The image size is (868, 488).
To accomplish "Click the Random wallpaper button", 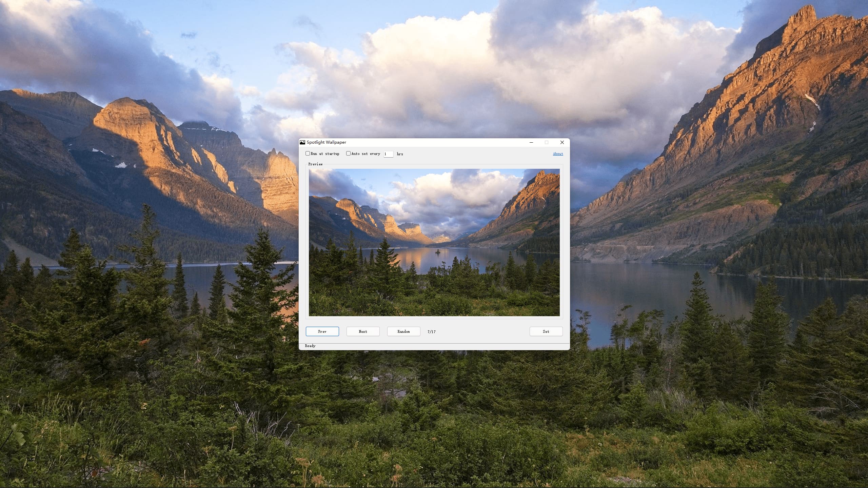I will (x=403, y=331).
